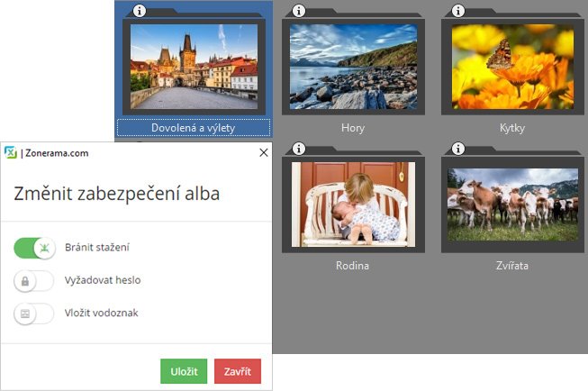Screen dimensions: 588x391
Task: Click the Vložit vodoznak label text
Action: (101, 313)
